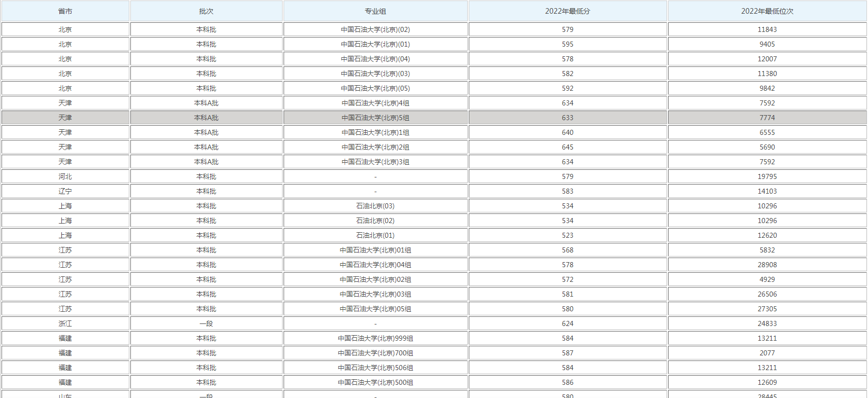Click rank value 9405

767,44
